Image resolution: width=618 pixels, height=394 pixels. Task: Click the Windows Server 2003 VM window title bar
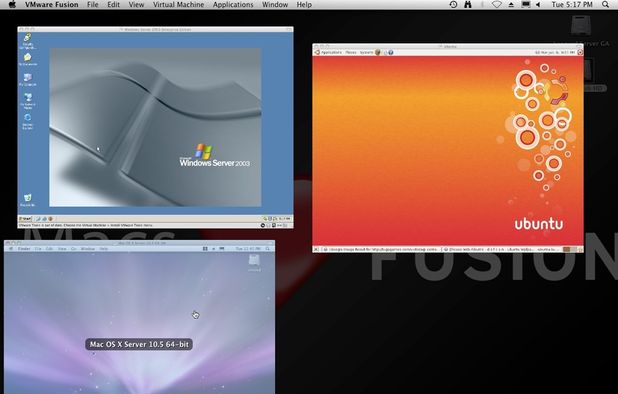pos(155,29)
